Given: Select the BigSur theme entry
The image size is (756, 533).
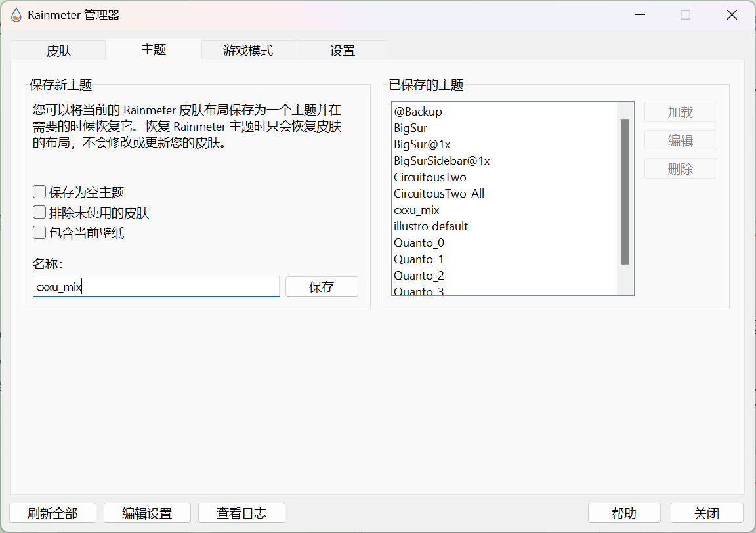Looking at the screenshot, I should (x=504, y=128).
